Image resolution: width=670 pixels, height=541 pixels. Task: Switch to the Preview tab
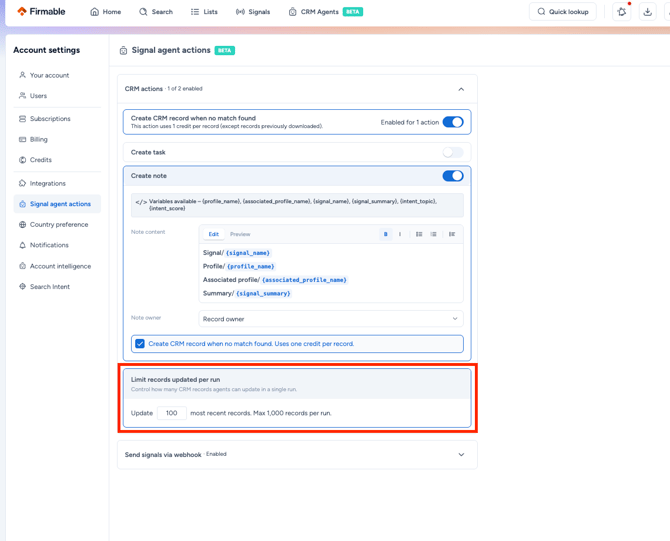point(240,234)
